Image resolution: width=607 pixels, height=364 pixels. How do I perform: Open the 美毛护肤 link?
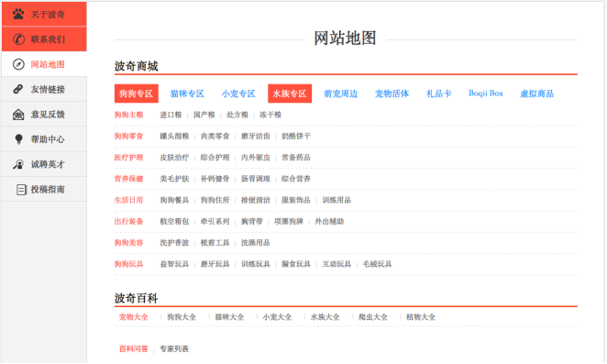(174, 179)
